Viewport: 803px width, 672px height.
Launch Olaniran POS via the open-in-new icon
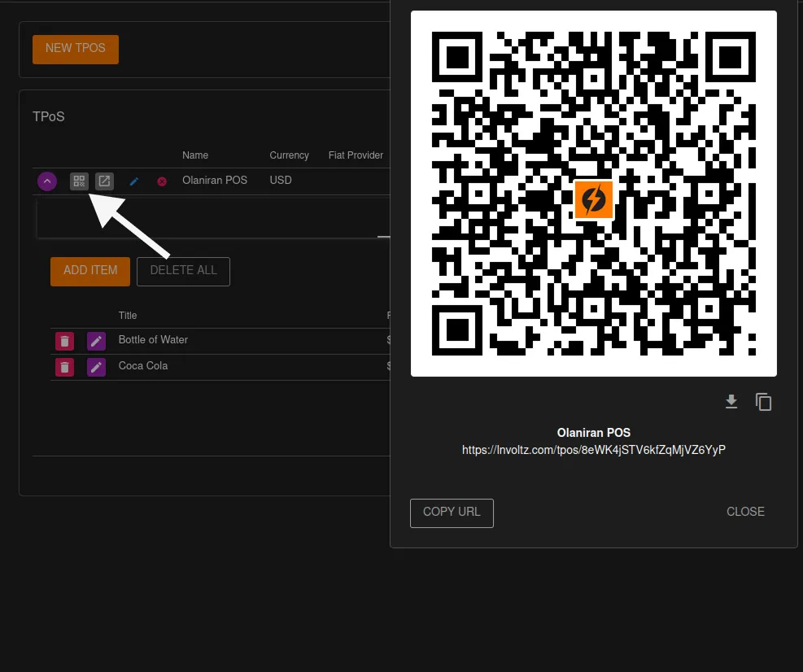pos(104,181)
